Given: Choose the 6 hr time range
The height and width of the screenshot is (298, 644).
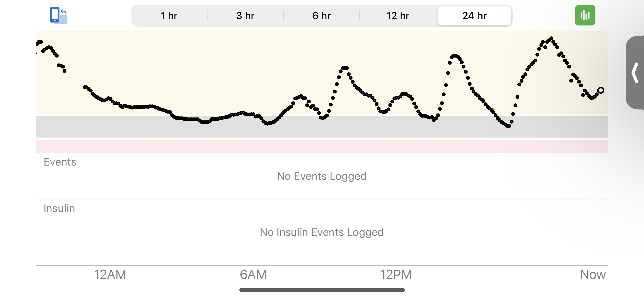Looking at the screenshot, I should click(321, 16).
